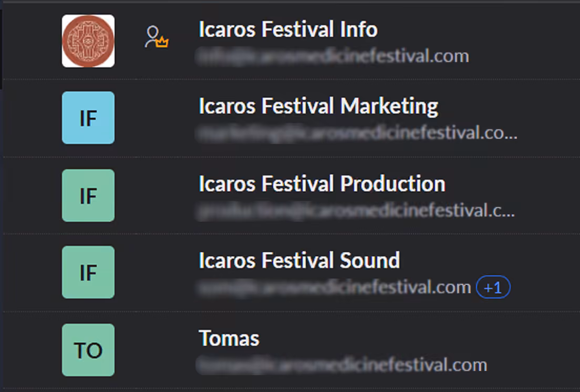The width and height of the screenshot is (580, 392).
Task: Open the Icaros Festival Production user
Action: coord(322,184)
